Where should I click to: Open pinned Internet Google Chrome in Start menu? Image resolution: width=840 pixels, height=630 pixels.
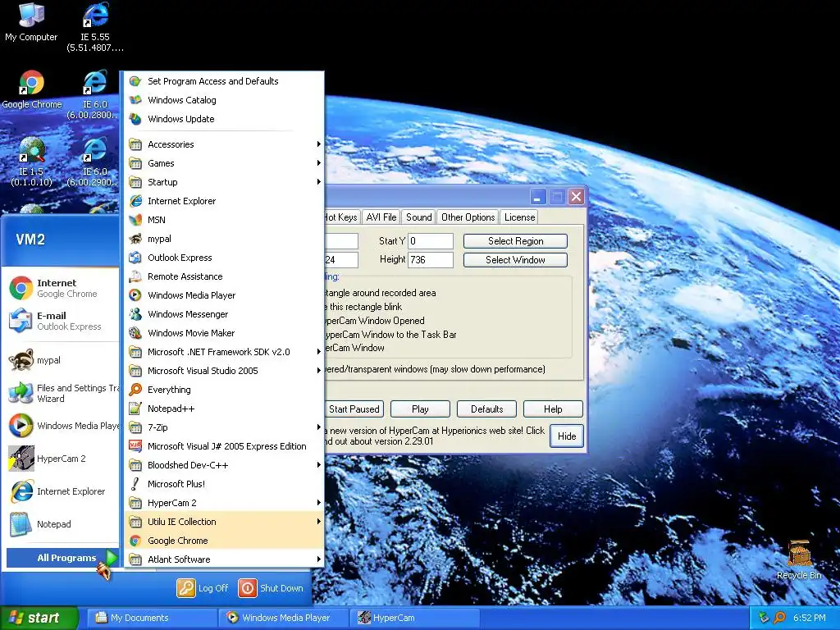pyautogui.click(x=61, y=288)
